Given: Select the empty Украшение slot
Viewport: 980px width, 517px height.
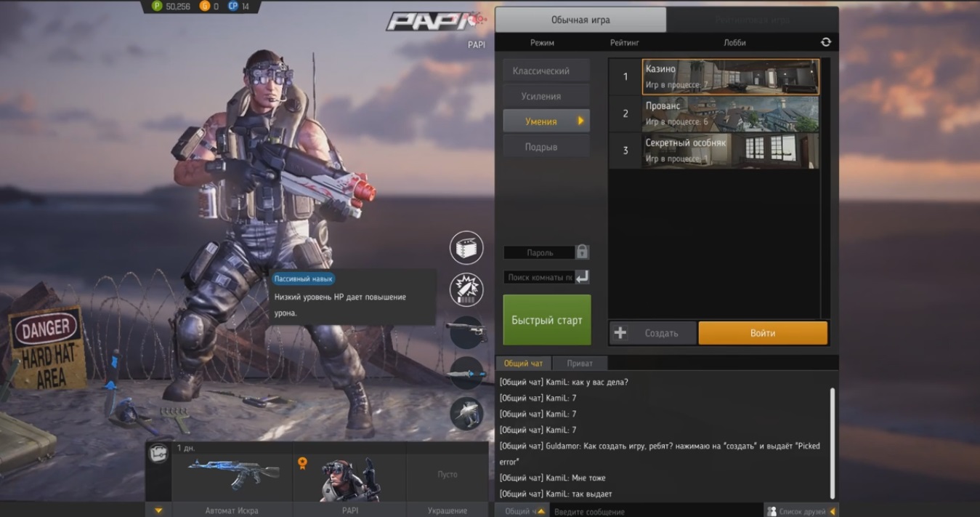Looking at the screenshot, I should pos(448,479).
